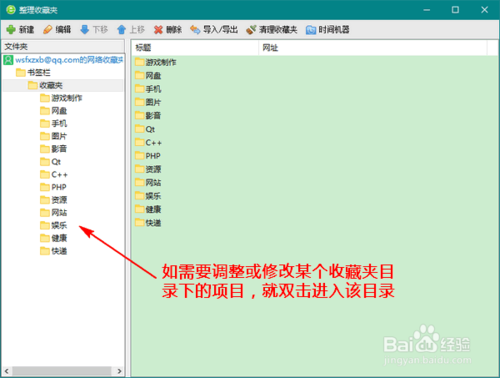Click 娱乐 row in right list
This screenshot has height=378, width=500.
pos(148,196)
